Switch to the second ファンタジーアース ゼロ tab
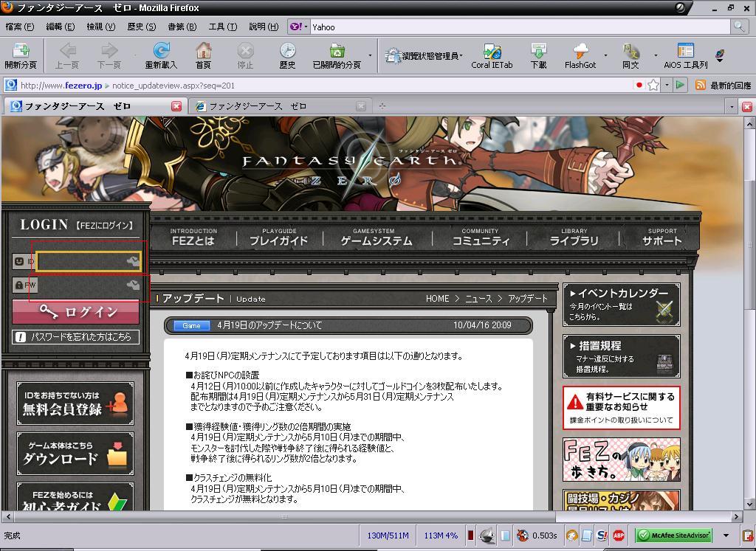 point(279,106)
